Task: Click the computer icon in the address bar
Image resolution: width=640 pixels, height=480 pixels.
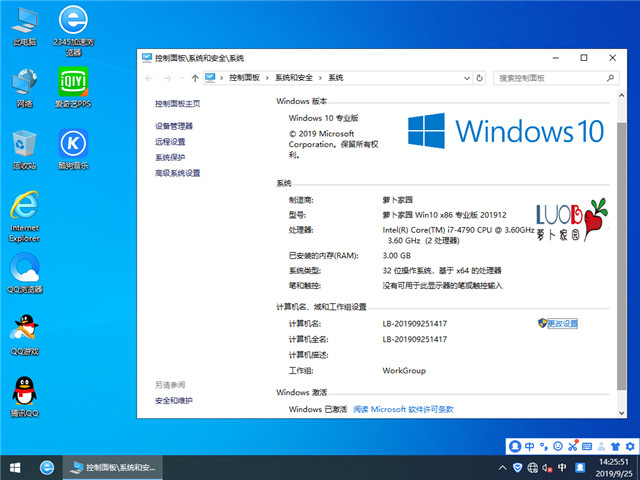Action: click(210, 78)
